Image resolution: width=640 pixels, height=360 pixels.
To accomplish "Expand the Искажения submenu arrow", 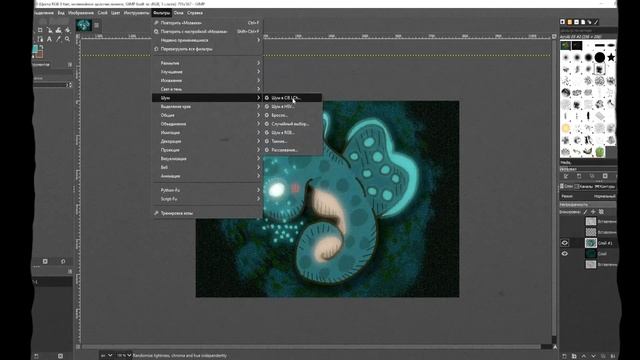I will pyautogui.click(x=258, y=80).
